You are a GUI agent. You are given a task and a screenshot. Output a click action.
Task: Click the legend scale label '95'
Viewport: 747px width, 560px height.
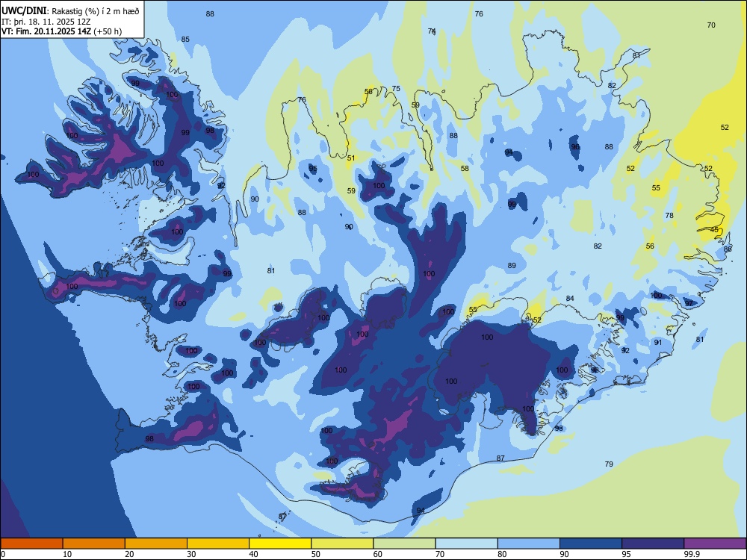point(627,554)
